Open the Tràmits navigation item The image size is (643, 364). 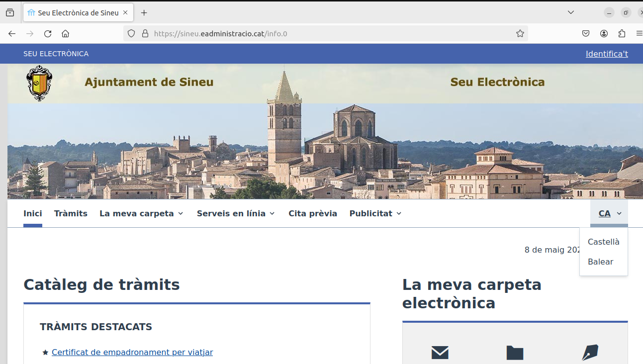pos(71,213)
